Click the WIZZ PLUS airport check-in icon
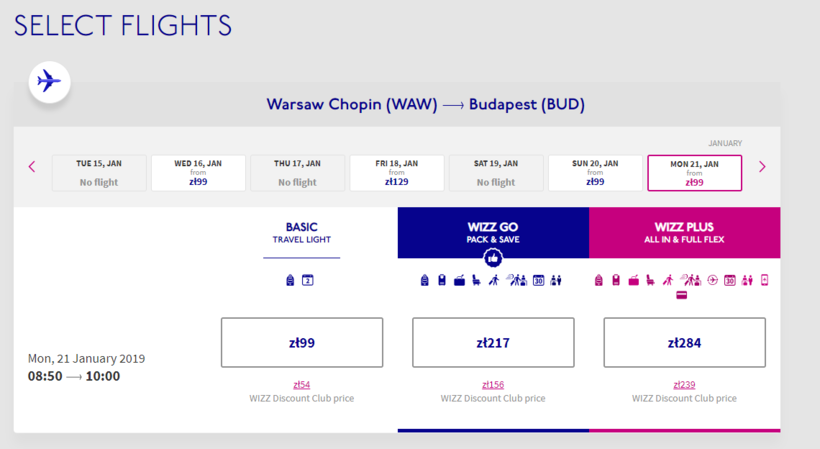 click(691, 280)
